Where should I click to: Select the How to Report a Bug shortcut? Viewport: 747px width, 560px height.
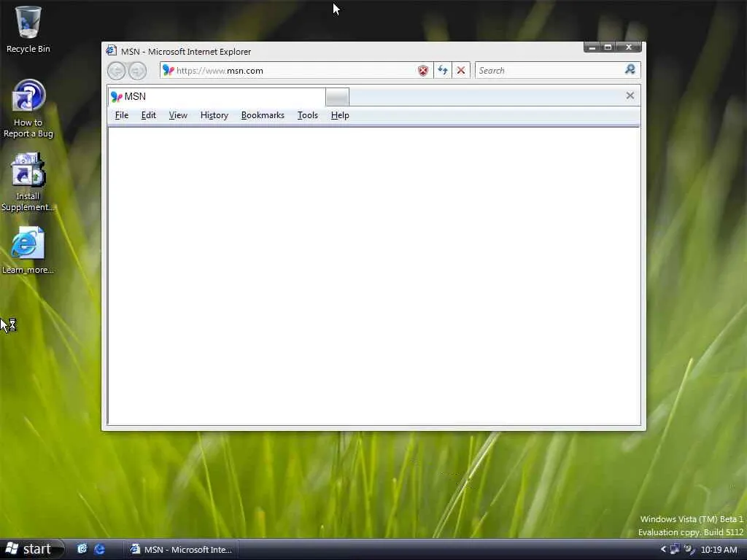[28, 109]
